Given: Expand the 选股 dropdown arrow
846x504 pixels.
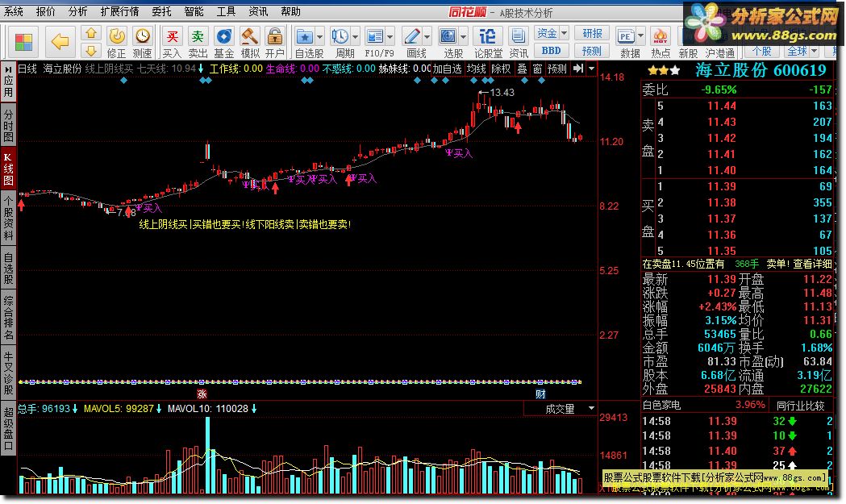Looking at the screenshot, I should coord(464,37).
